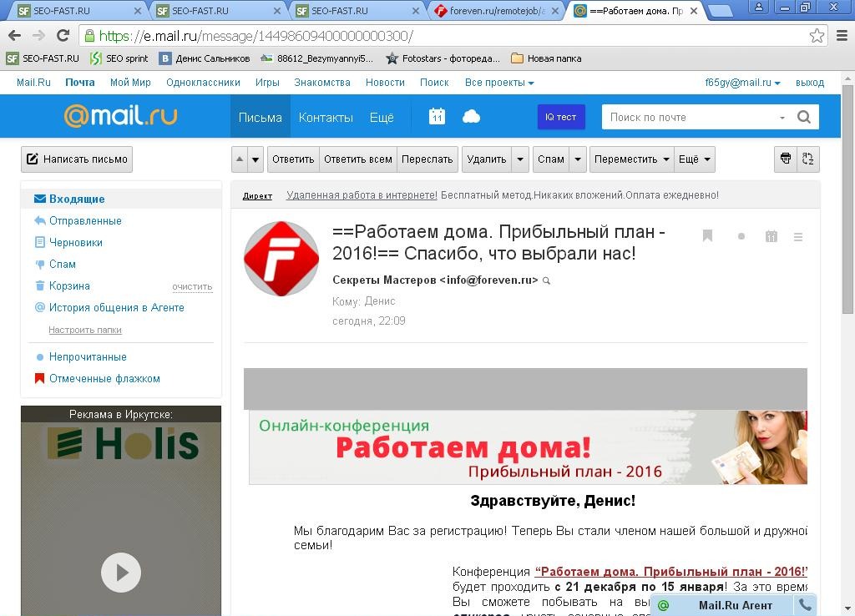Open the mail.ru calendar icon
The width and height of the screenshot is (855, 616).
point(437,117)
